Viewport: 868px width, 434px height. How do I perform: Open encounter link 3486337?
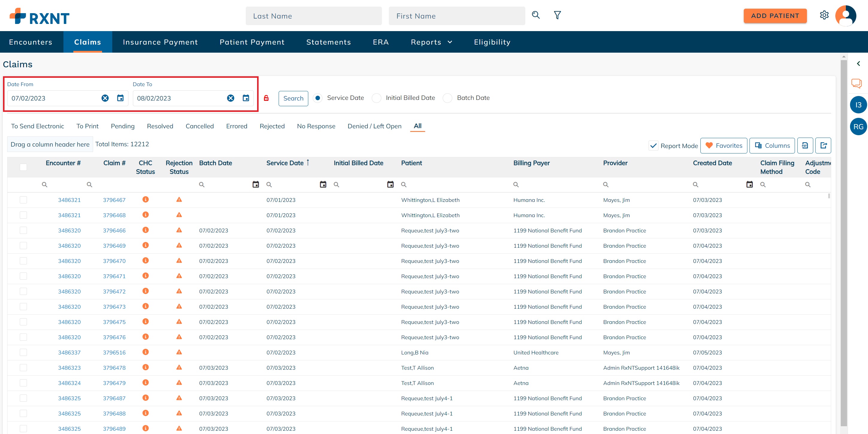click(69, 353)
